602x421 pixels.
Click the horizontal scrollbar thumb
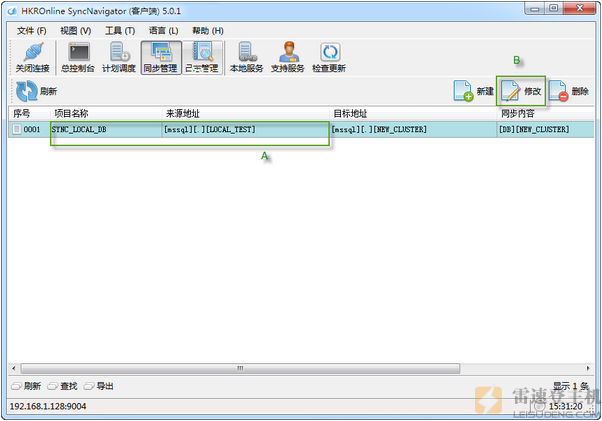[240, 368]
